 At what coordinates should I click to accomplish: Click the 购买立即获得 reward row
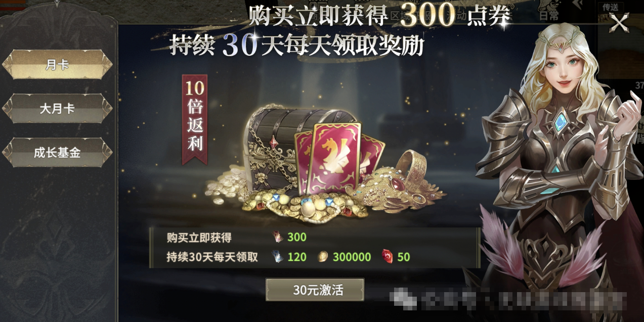tap(315, 237)
